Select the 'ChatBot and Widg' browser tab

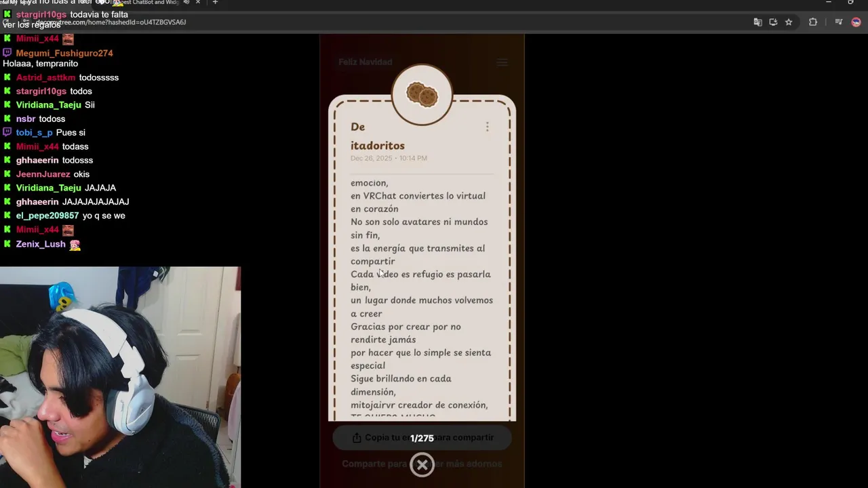[150, 3]
